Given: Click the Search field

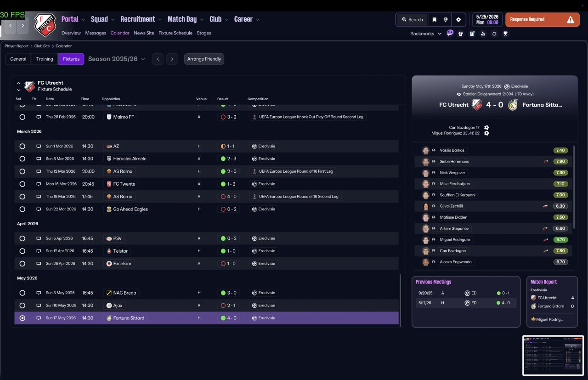Looking at the screenshot, I should [412, 20].
